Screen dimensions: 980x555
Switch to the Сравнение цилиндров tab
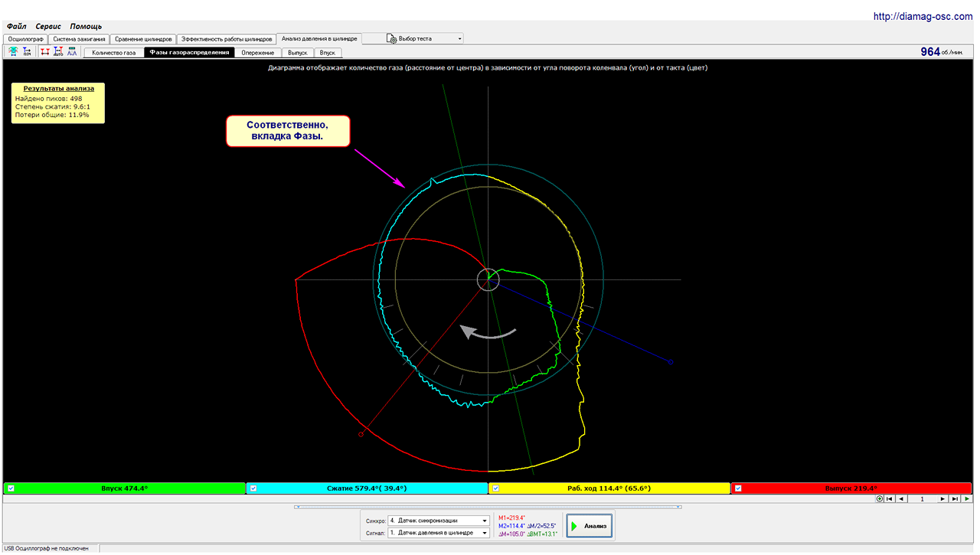click(143, 38)
